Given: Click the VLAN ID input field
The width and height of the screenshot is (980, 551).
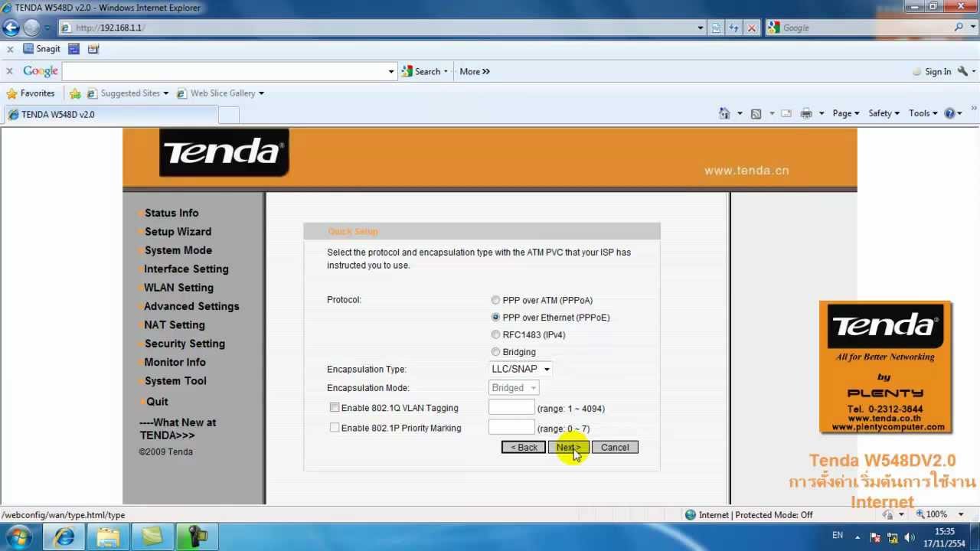Looking at the screenshot, I should click(511, 408).
